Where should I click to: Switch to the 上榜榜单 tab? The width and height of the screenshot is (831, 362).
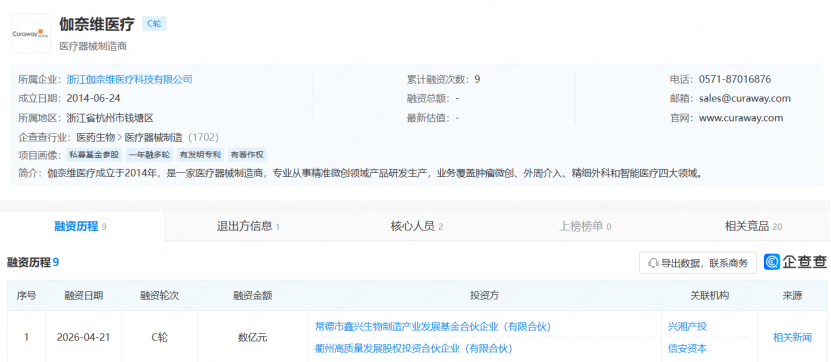(x=585, y=226)
